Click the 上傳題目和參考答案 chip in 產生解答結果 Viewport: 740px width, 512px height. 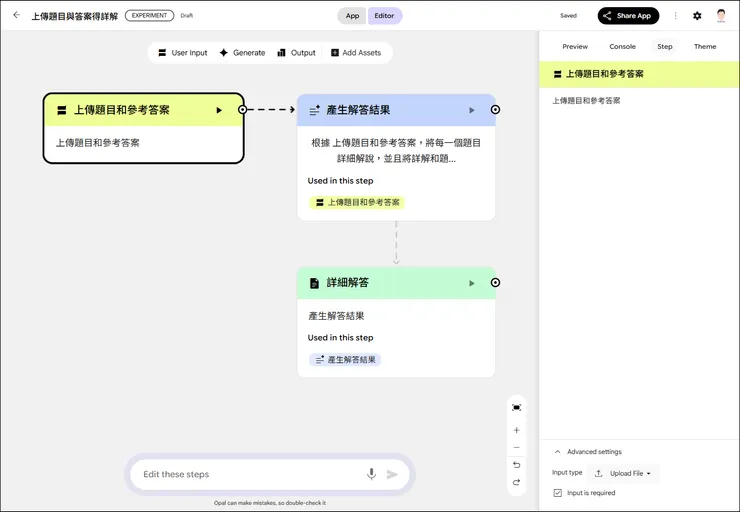[x=357, y=202]
